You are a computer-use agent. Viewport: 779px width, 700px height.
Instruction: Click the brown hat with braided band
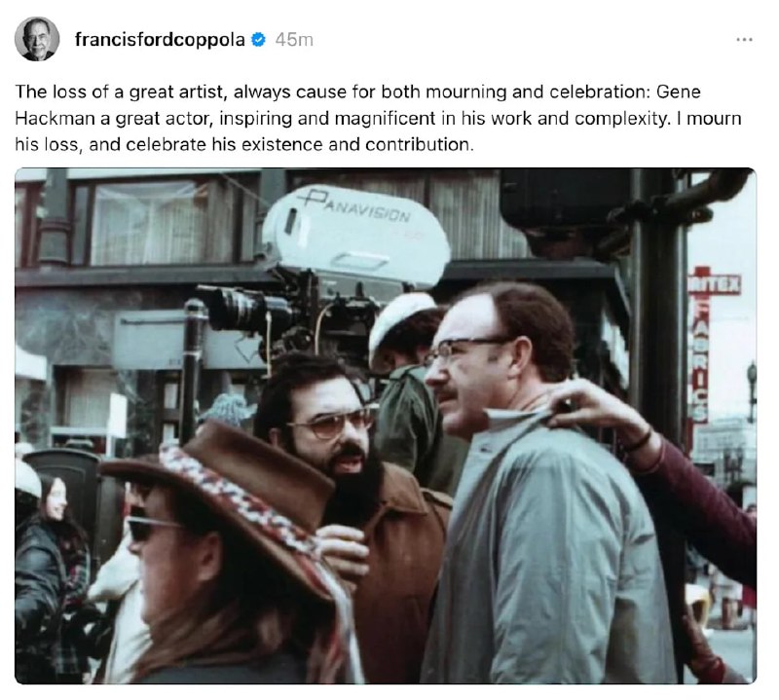coord(224,495)
